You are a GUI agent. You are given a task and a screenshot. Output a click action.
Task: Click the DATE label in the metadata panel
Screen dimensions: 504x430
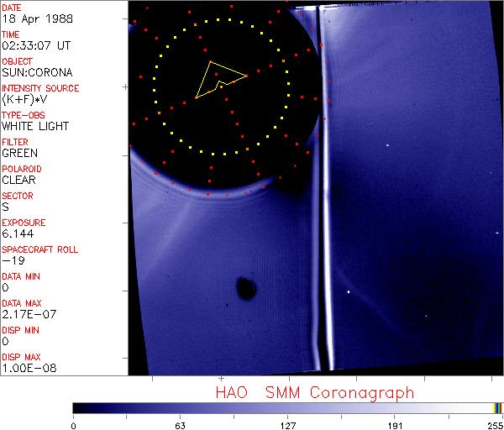point(13,8)
